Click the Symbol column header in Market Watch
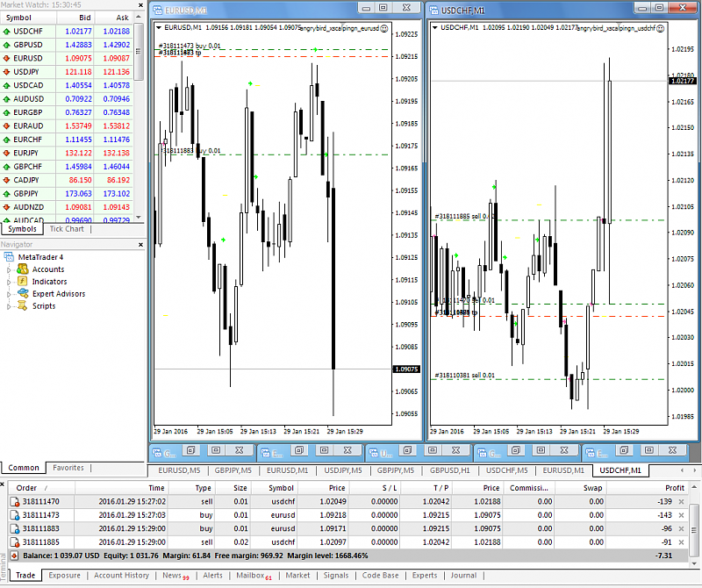The width and height of the screenshot is (702, 588). 18,17
